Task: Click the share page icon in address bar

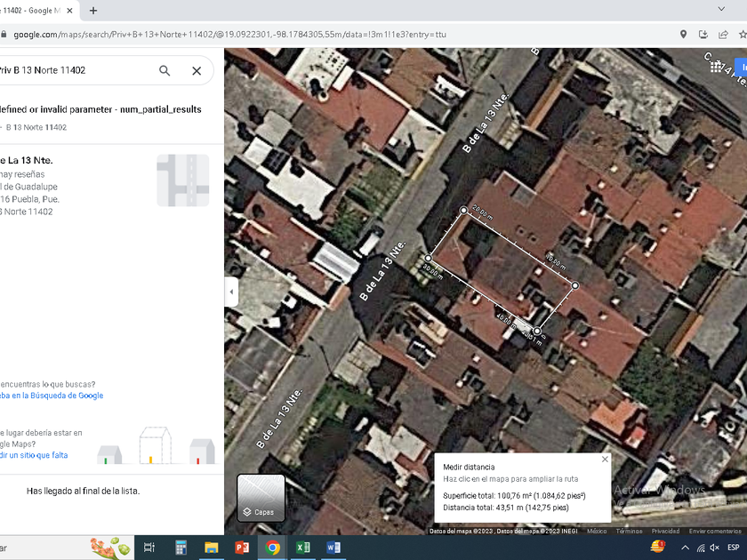Action: point(724,35)
